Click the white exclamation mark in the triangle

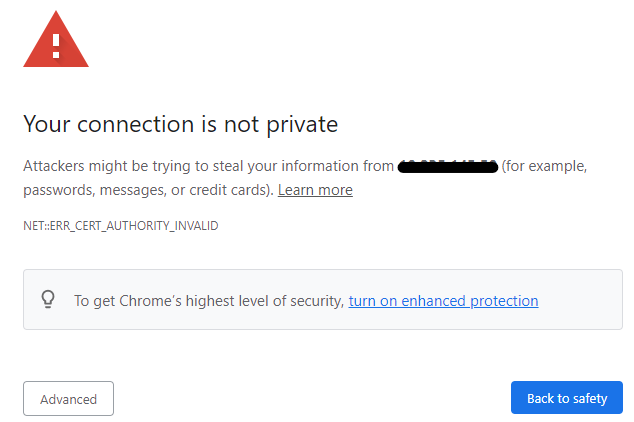(x=56, y=44)
